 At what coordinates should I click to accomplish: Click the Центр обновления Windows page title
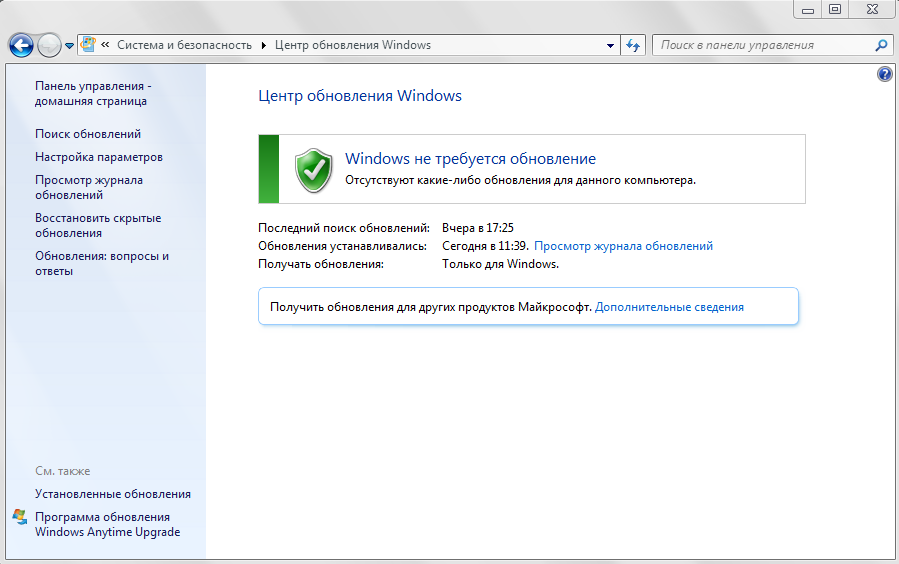(x=359, y=96)
